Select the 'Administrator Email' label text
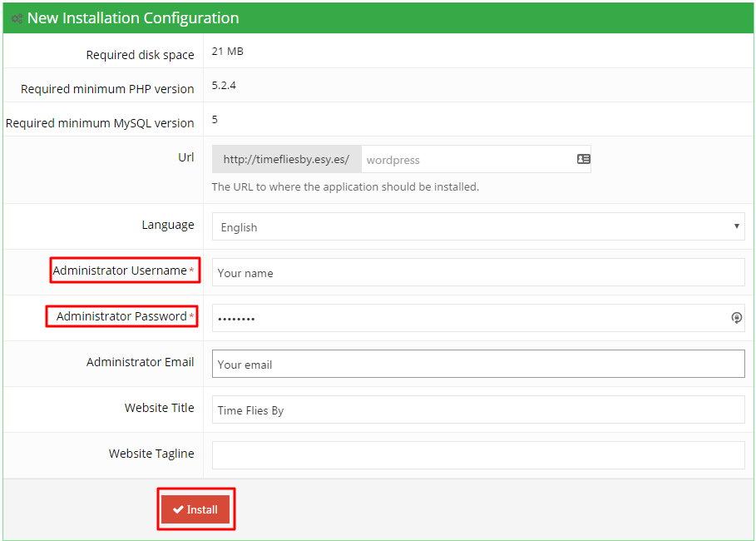This screenshot has width=756, height=541. pyautogui.click(x=140, y=362)
